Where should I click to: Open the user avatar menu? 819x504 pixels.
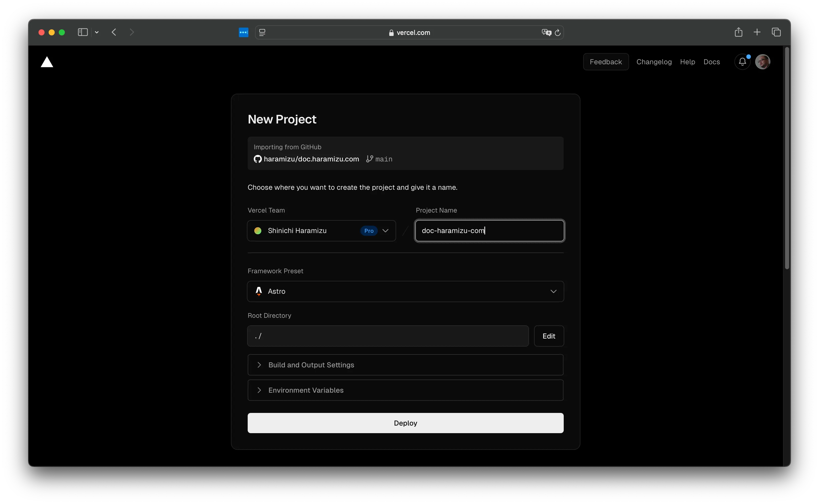click(x=763, y=62)
